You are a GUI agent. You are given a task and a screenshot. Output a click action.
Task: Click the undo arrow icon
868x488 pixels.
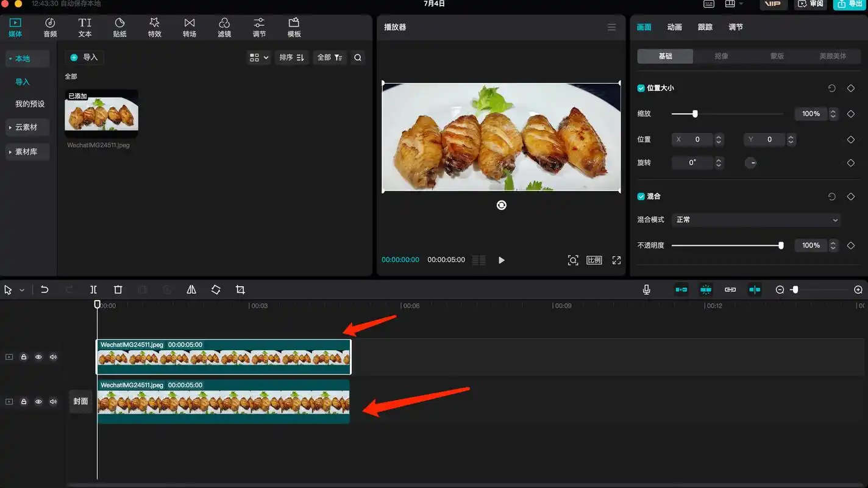pyautogui.click(x=44, y=290)
